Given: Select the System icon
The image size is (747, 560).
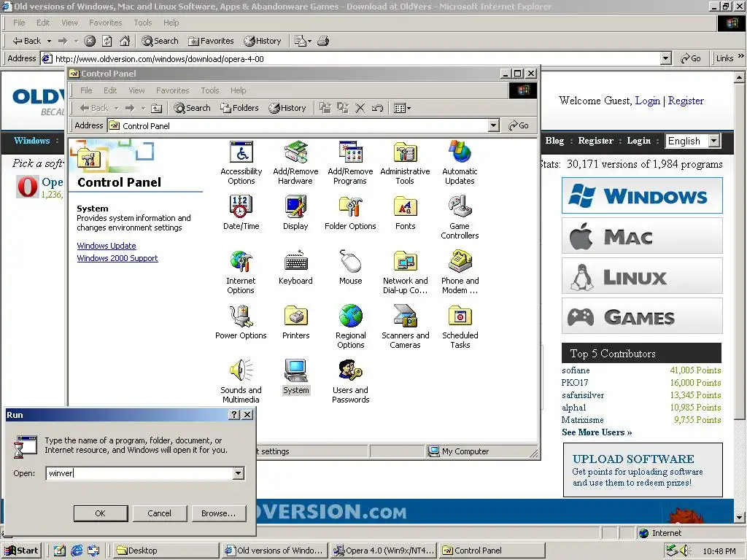Looking at the screenshot, I should 295,377.
